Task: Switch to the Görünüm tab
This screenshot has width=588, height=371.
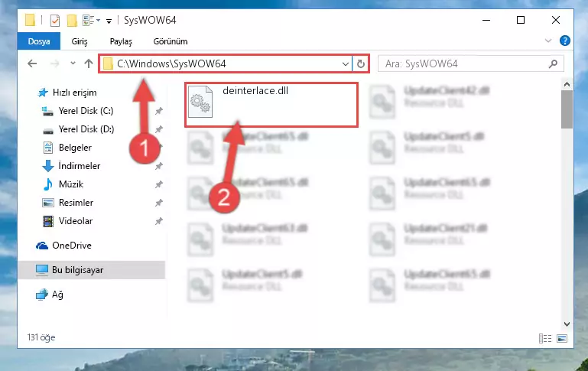Action: (x=171, y=41)
